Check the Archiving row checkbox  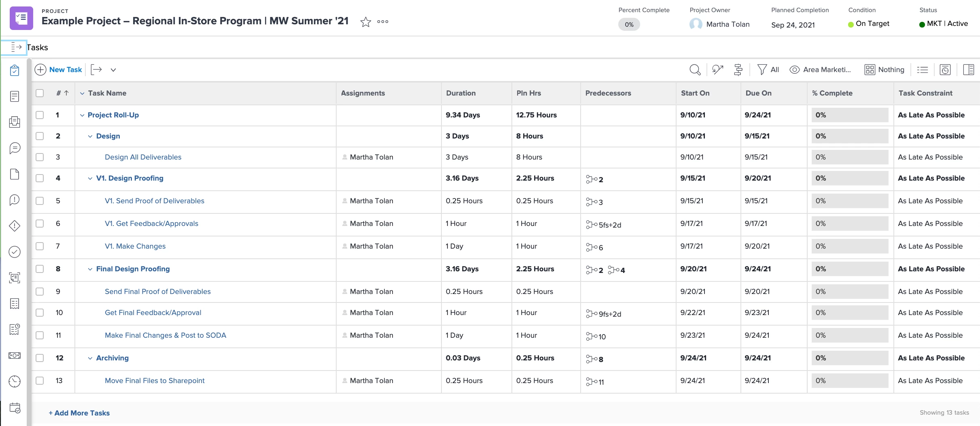(x=40, y=358)
